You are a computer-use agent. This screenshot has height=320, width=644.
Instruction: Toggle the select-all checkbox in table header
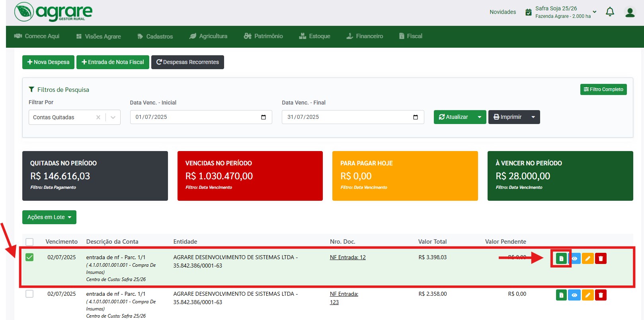pos(29,242)
